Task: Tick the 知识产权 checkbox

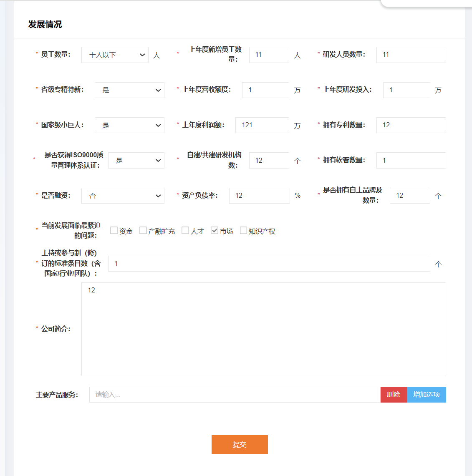Action: 243,230
